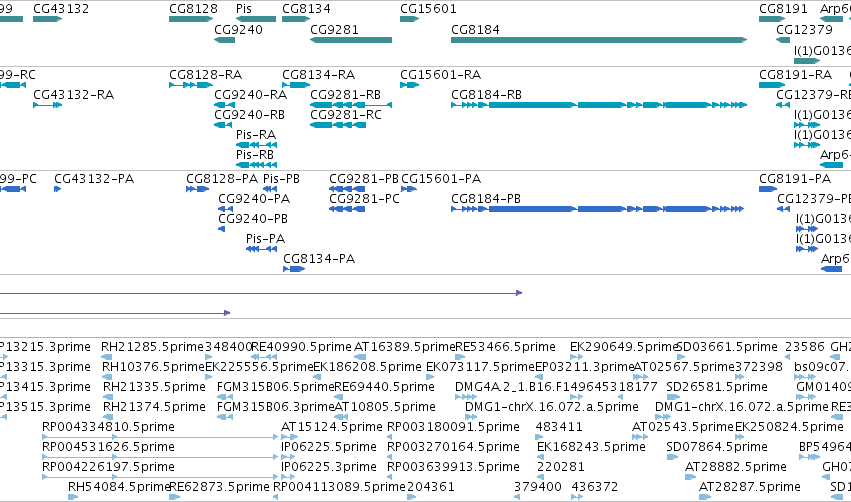Click protein CG8134-PA
Image resolution: width=851 pixels, height=502 pixels.
click(294, 269)
